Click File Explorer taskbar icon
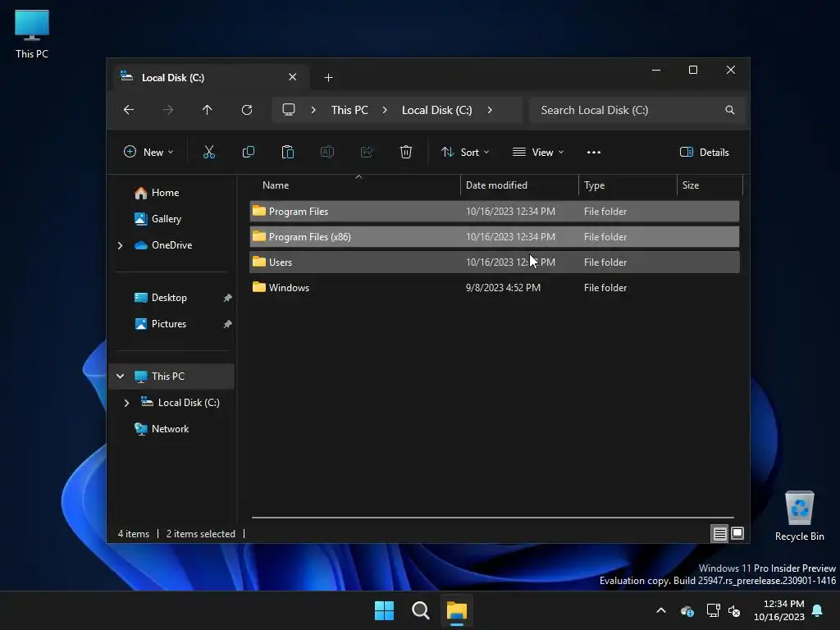The width and height of the screenshot is (840, 630). coord(457,610)
